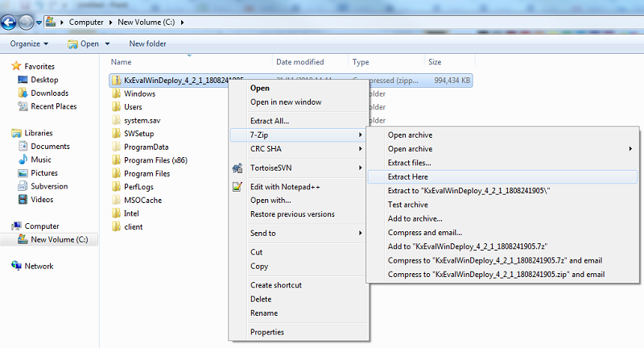This screenshot has height=348, width=644.
Task: Select Favorites star in navigation pane
Action: point(16,66)
